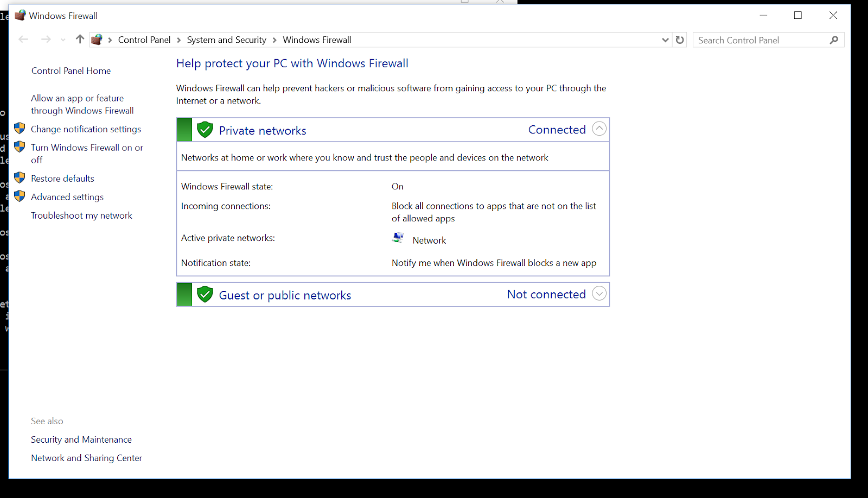
Task: Select the System and Security breadcrumb
Action: [x=227, y=40]
